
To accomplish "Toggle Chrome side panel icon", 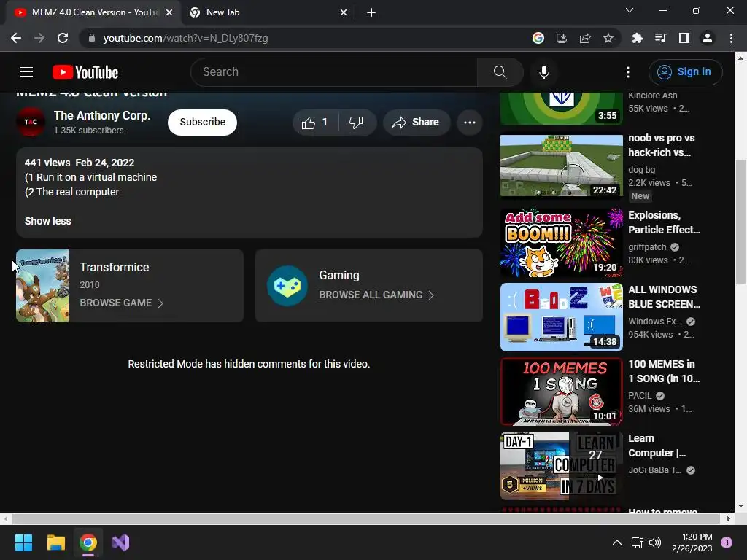I will click(x=684, y=38).
